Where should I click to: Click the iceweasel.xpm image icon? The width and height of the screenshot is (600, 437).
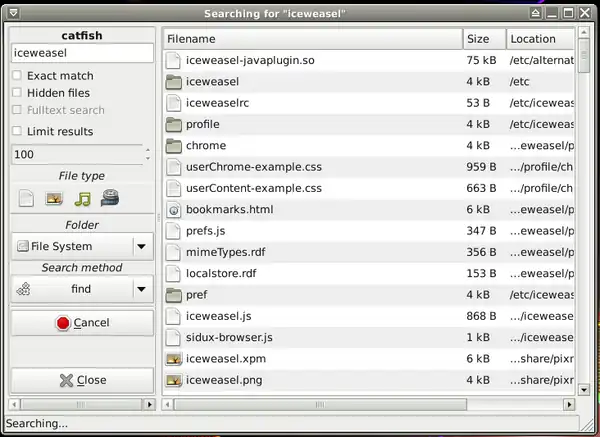pos(174,359)
